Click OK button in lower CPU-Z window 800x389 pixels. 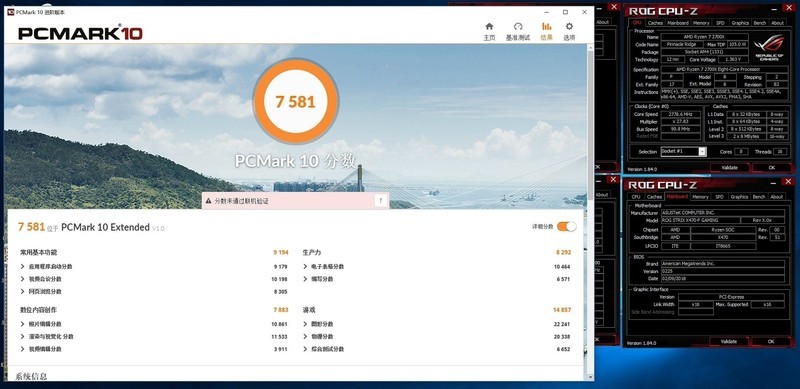click(x=771, y=342)
